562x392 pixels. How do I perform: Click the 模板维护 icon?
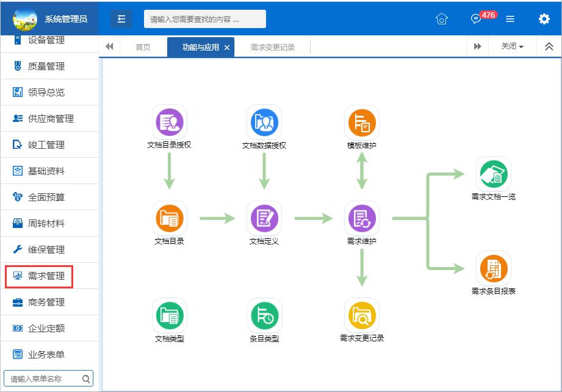[x=362, y=123]
